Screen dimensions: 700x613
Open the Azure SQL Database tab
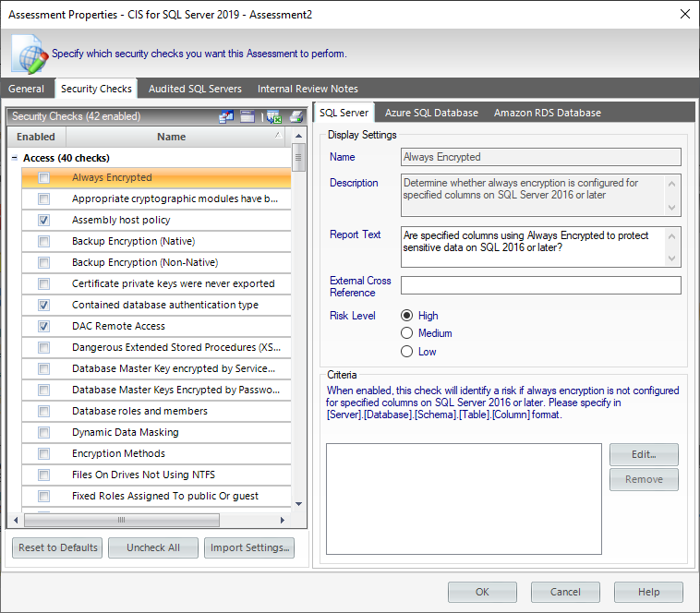coord(431,113)
